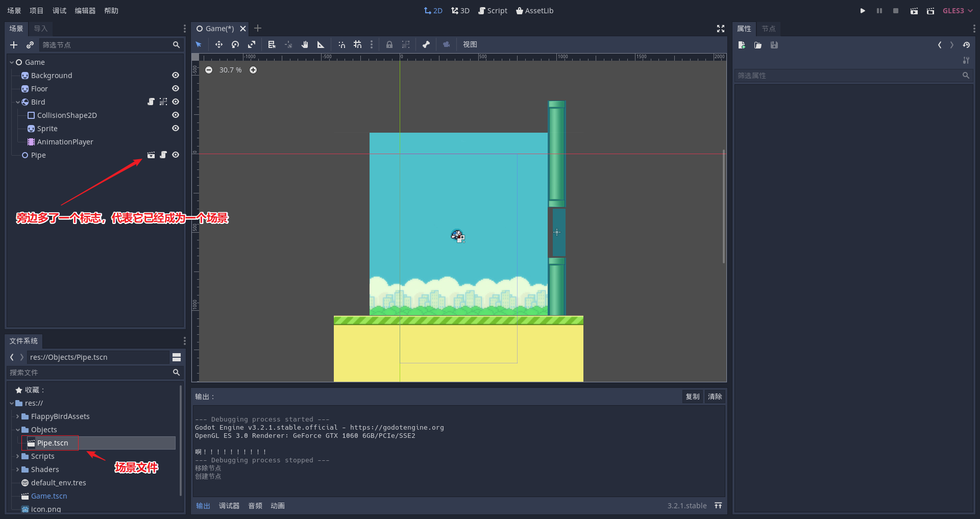Load an existing resource in inspector

(x=758, y=45)
